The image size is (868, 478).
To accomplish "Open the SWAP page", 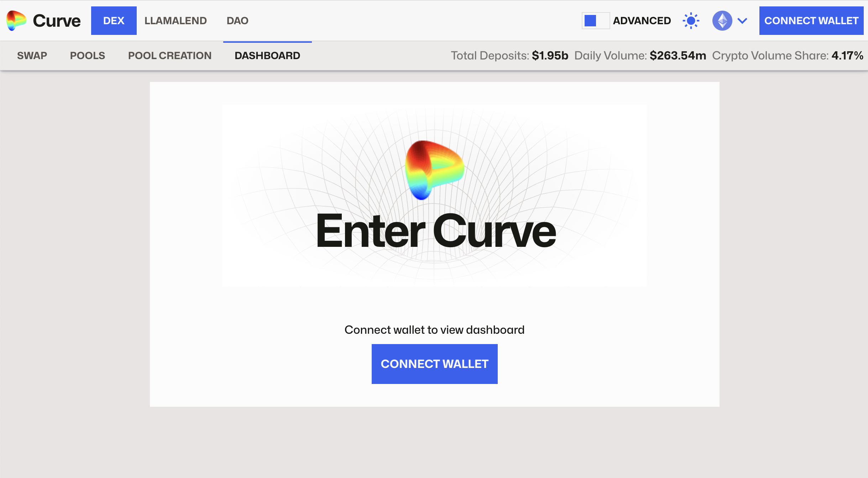I will tap(32, 56).
